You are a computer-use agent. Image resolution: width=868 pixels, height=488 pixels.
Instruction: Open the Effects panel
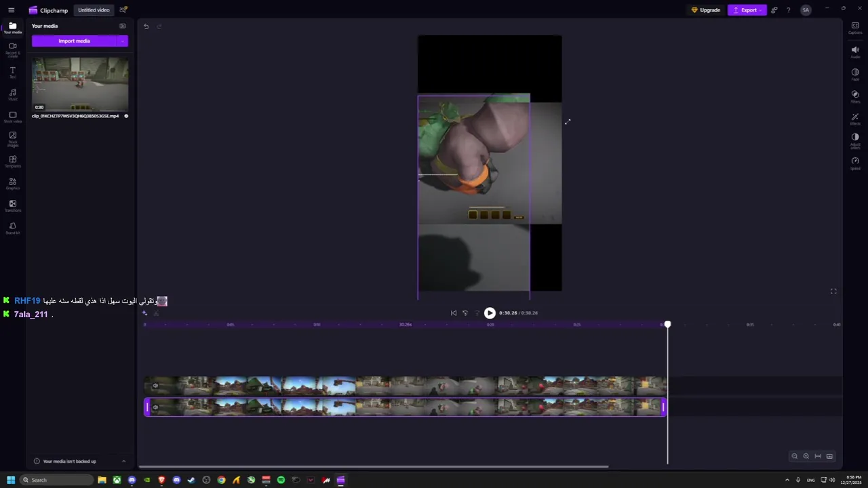[x=855, y=119]
